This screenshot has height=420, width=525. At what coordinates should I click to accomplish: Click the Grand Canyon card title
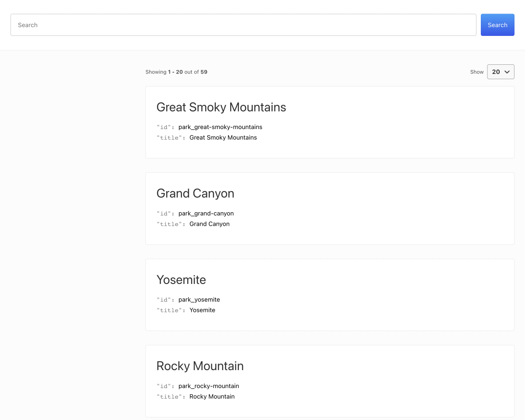[x=195, y=193]
